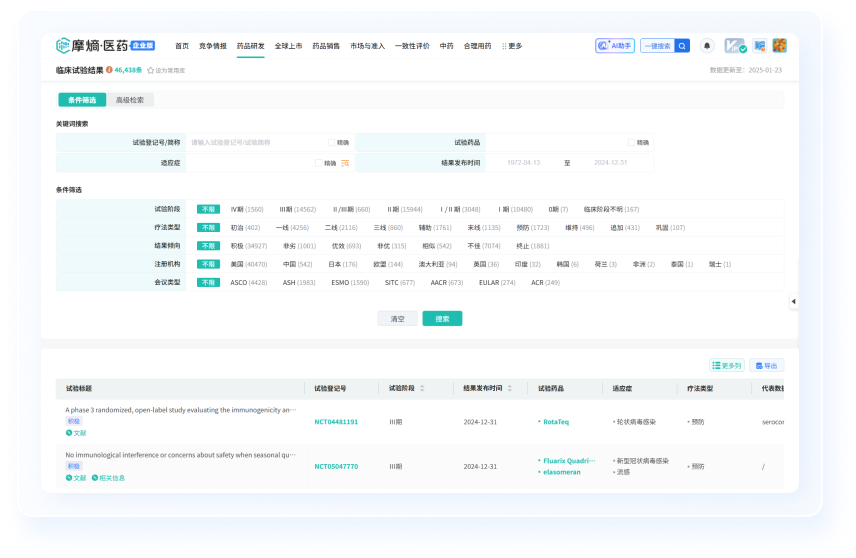856x558 pixels.
Task: Open drug link RotaTeq
Action: point(556,422)
